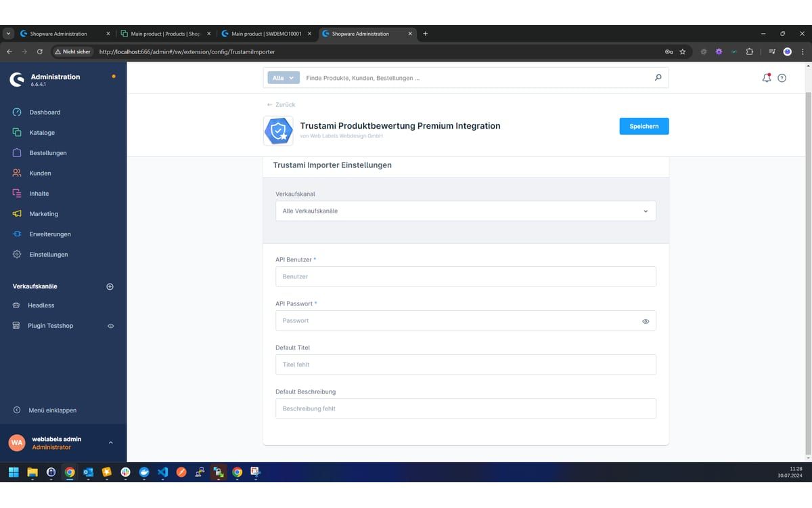Image resolution: width=812 pixels, height=508 pixels.
Task: Open the Alle search filter dropdown
Action: point(283,78)
